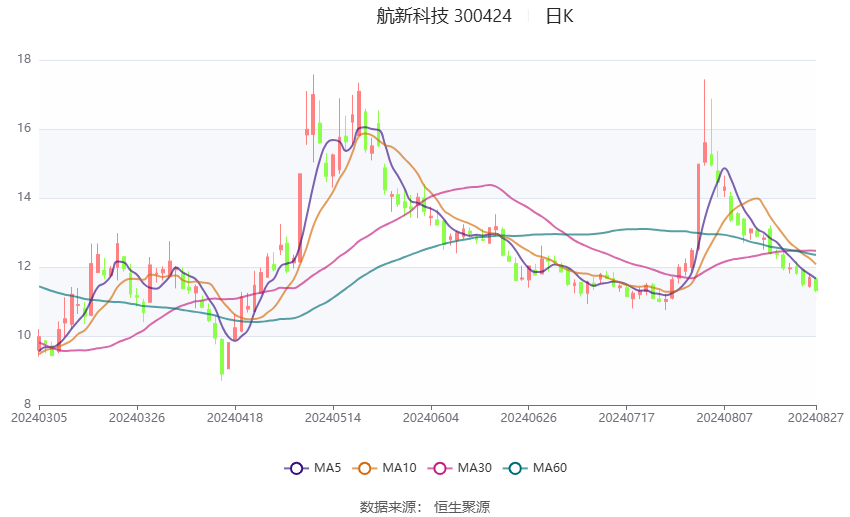Toggle the MA5 legend series

313,468
